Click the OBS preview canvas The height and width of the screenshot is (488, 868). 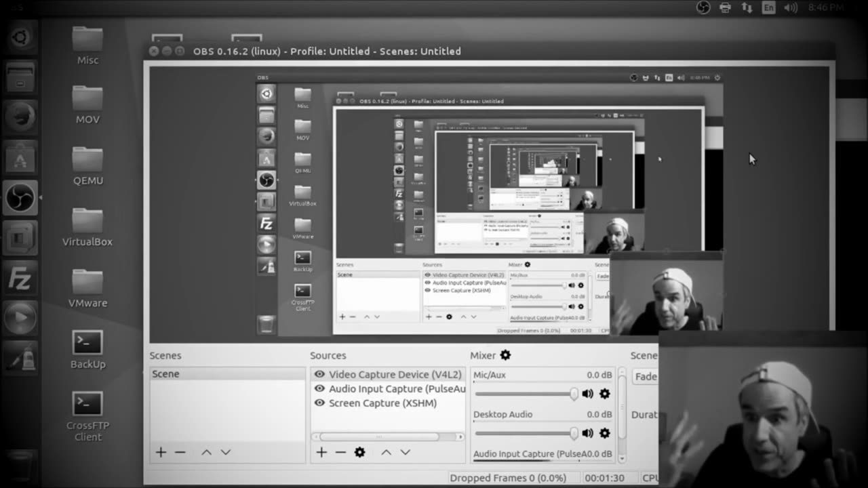[489, 204]
